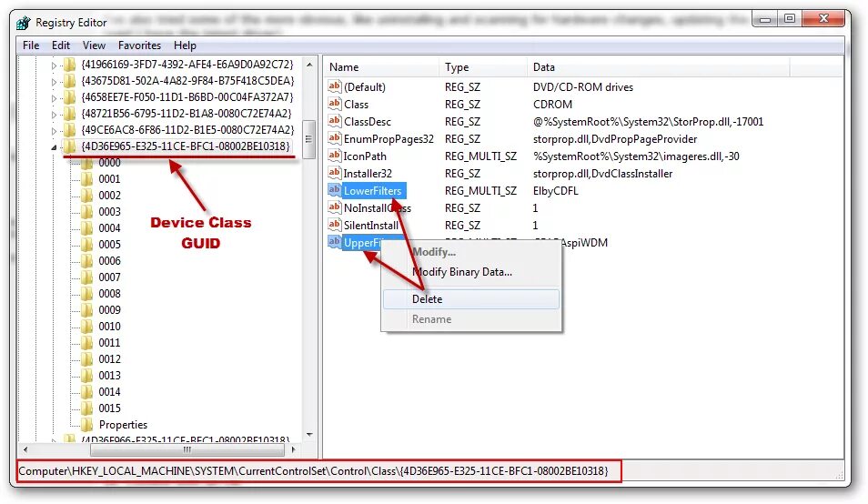Click folder icon of subkey 0012
Image resolution: width=868 pixels, height=504 pixels.
[87, 359]
